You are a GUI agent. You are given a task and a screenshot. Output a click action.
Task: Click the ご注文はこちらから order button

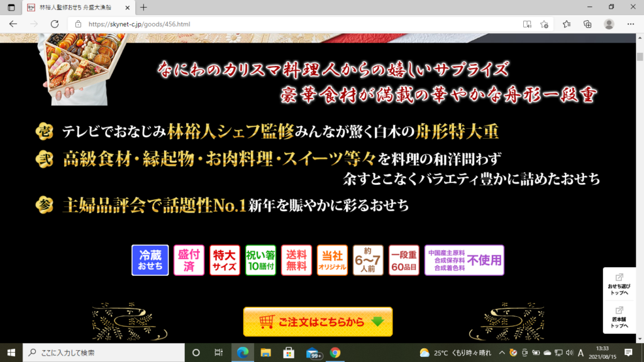click(x=318, y=322)
